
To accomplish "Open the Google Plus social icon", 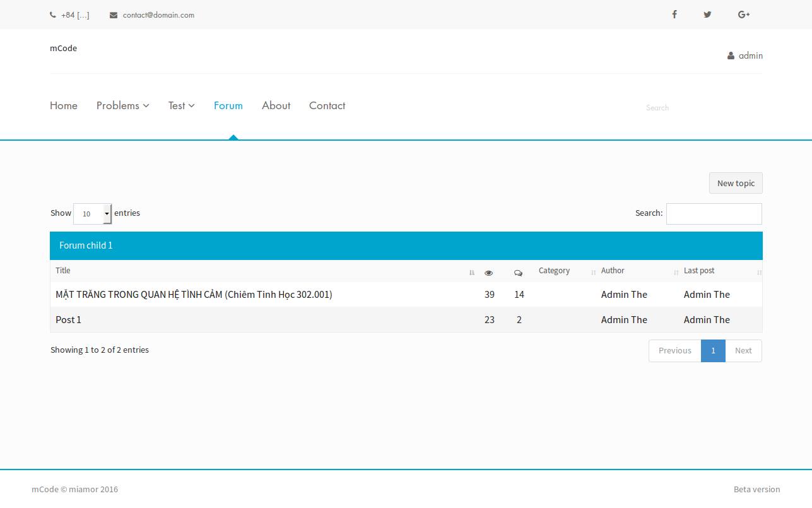I will (x=744, y=15).
